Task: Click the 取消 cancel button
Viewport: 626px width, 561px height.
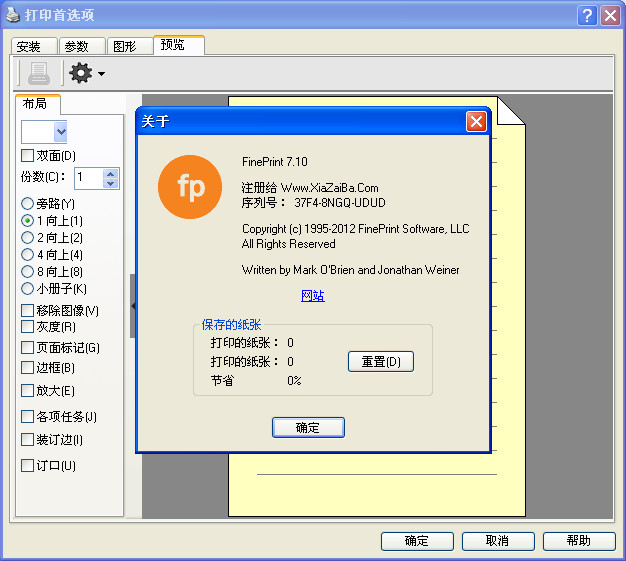Action: pos(498,541)
